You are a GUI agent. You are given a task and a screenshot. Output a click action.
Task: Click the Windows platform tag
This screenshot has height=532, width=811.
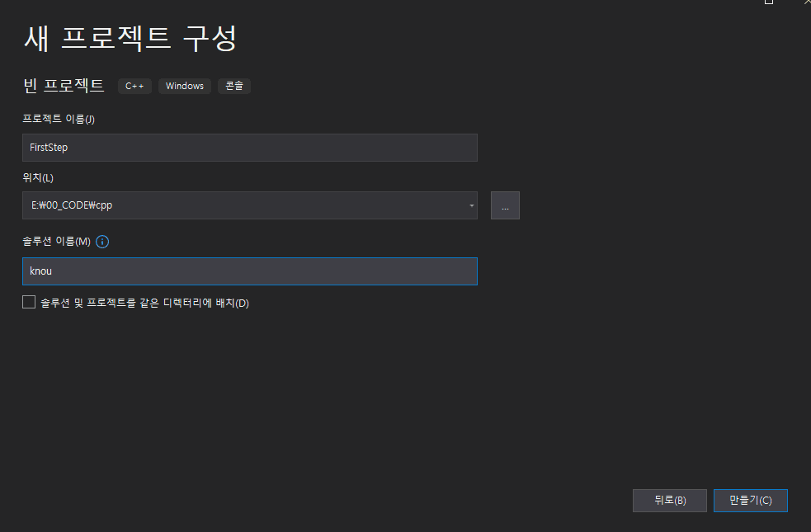pyautogui.click(x=185, y=86)
